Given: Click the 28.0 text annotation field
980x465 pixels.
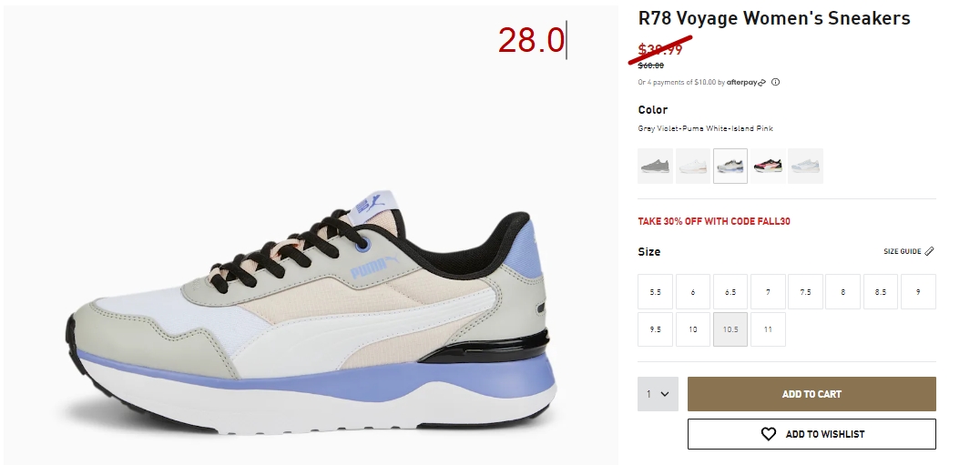Looking at the screenshot, I should [532, 40].
